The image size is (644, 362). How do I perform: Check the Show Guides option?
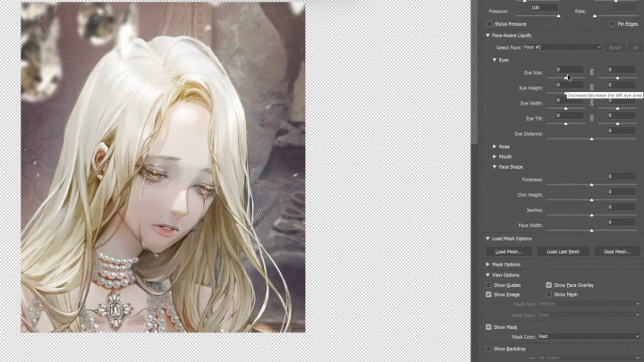pyautogui.click(x=488, y=285)
